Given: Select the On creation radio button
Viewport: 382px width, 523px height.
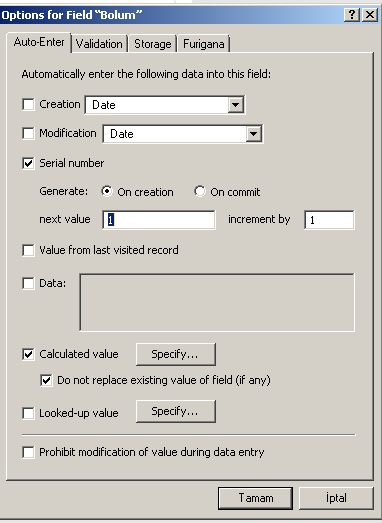Looking at the screenshot, I should (x=107, y=191).
